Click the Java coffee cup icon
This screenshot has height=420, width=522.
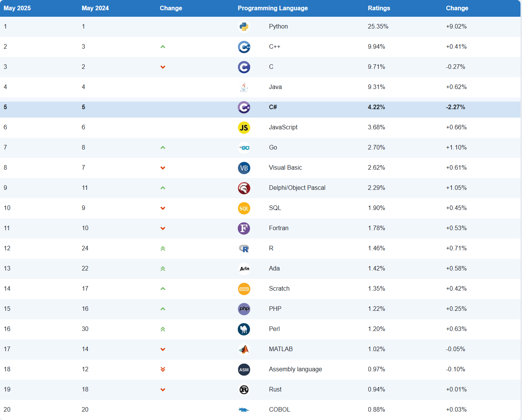click(x=244, y=87)
